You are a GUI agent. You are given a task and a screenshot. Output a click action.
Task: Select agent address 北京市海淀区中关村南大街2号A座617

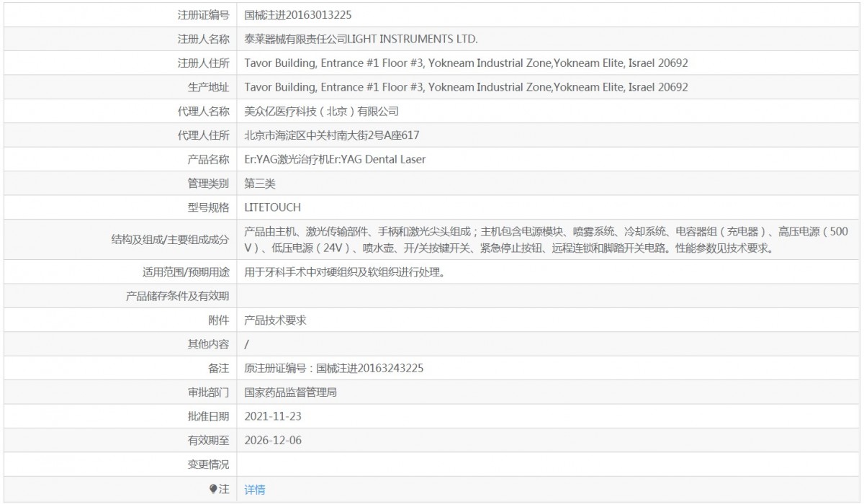(332, 135)
